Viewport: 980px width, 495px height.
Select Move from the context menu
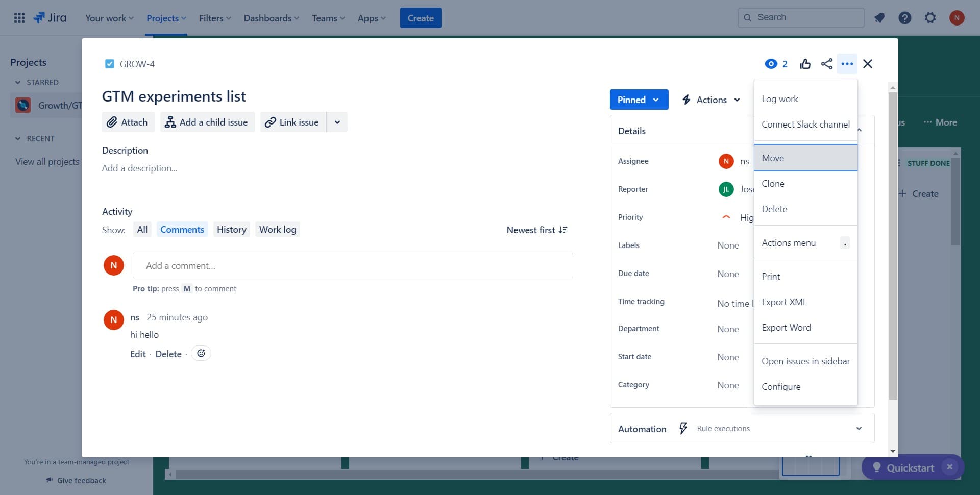(805, 158)
